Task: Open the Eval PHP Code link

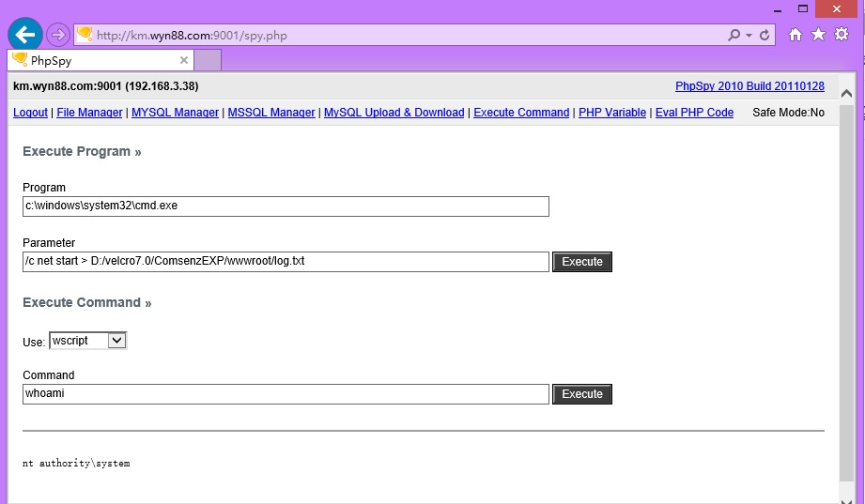Action: 695,113
